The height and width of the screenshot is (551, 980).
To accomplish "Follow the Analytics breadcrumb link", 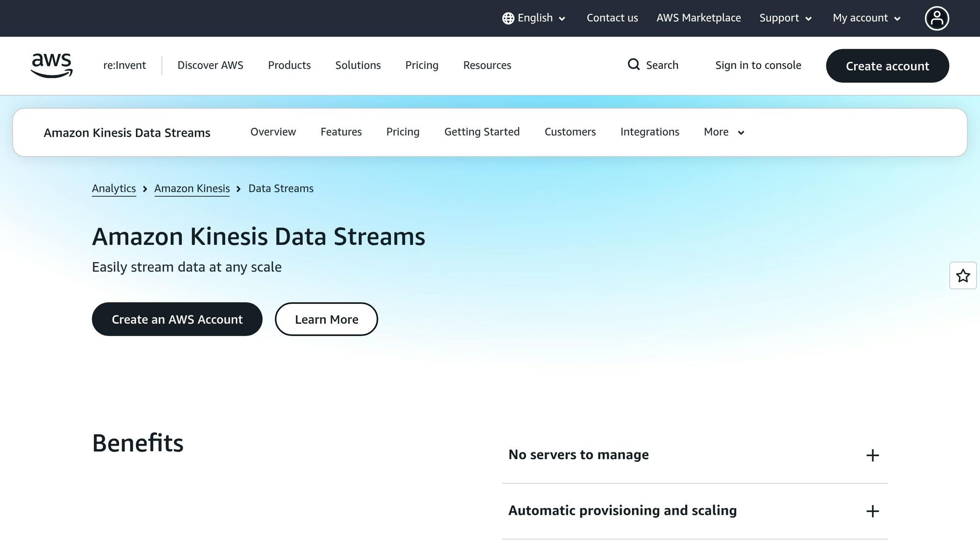I will [x=114, y=188].
